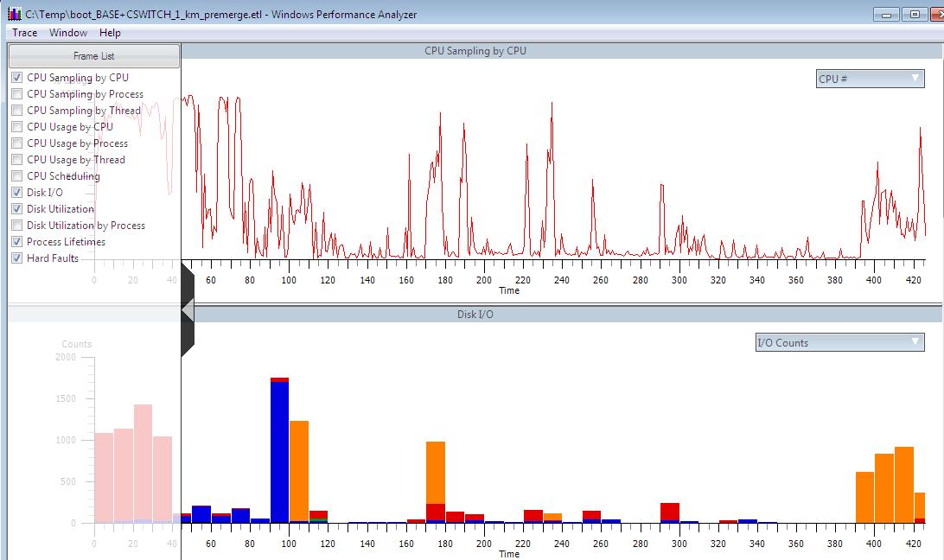
Task: Open the Window menu
Action: 67,33
